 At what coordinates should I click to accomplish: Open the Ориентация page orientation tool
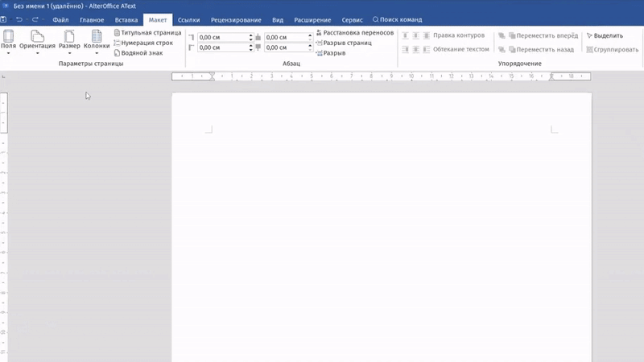point(37,39)
